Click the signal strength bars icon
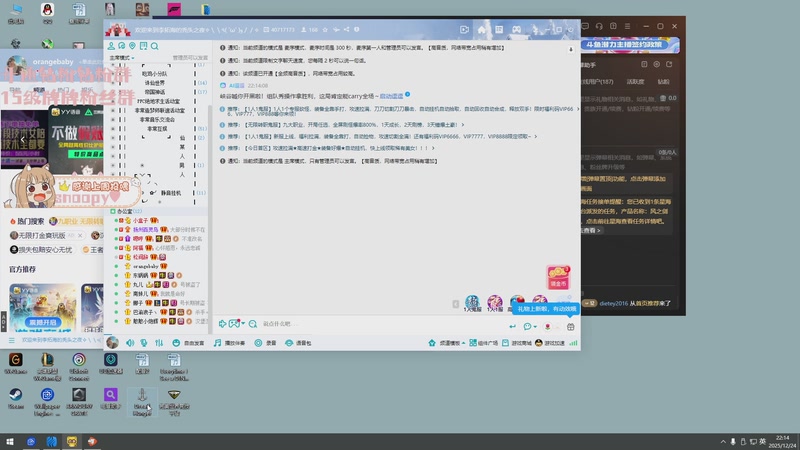Image resolution: width=800 pixels, height=450 pixels. tap(573, 343)
